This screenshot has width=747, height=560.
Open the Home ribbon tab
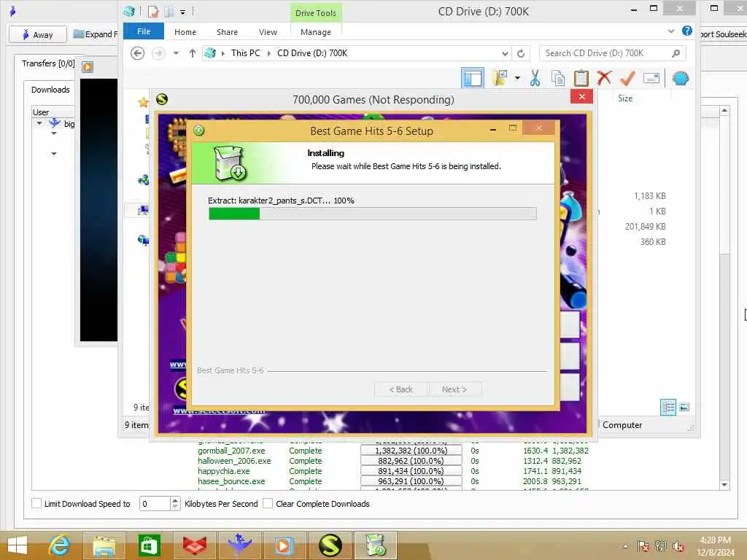click(x=185, y=32)
